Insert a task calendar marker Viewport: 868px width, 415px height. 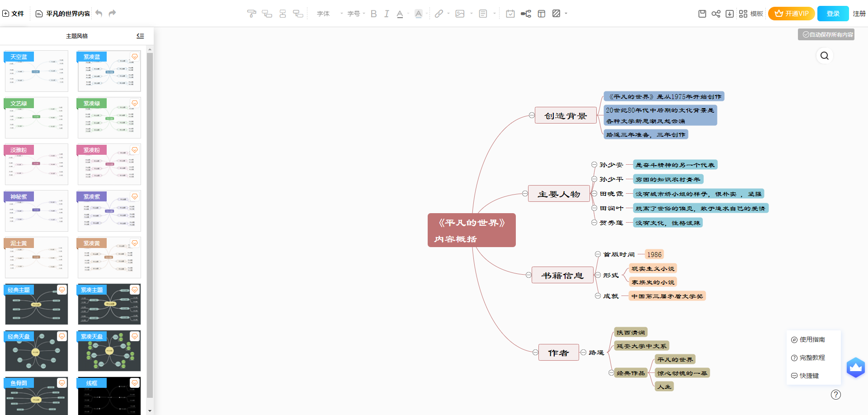tap(510, 14)
